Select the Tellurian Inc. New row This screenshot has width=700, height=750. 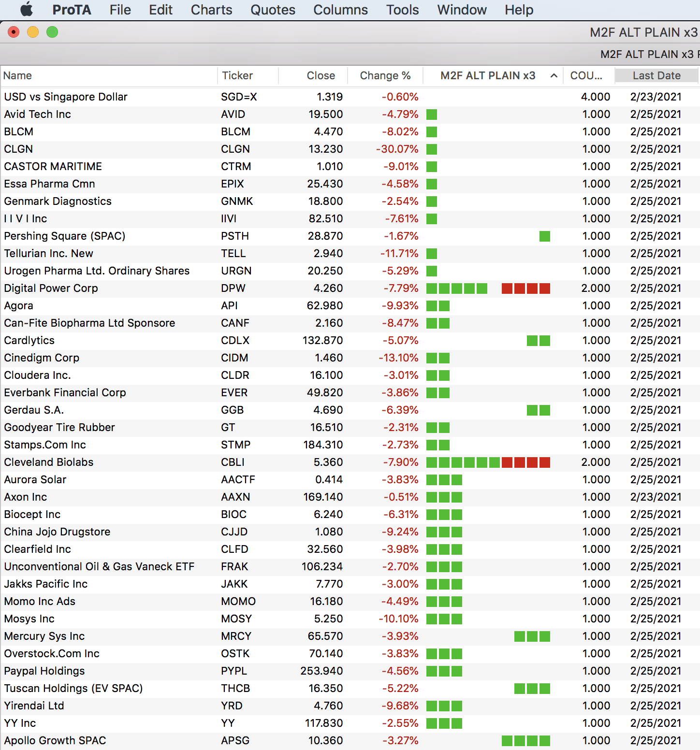[350, 254]
